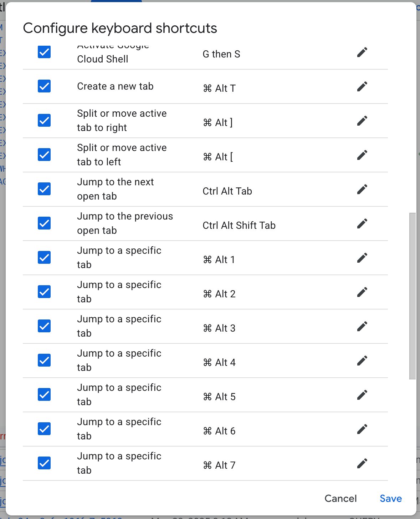
Task: Disable Jump to the previous open tab
Action: click(44, 223)
